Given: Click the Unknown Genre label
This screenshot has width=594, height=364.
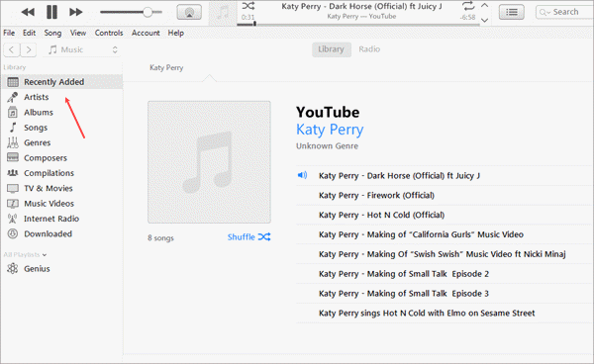Looking at the screenshot, I should 327,146.
